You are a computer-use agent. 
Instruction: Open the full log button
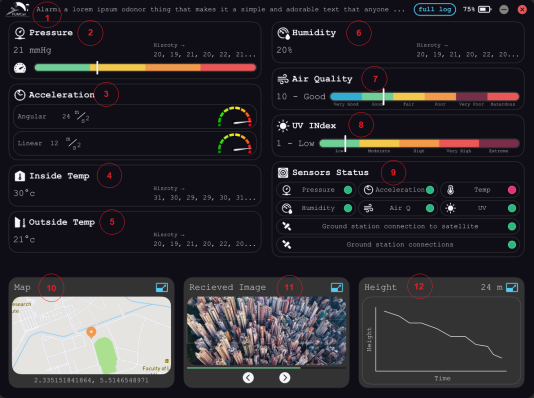coord(435,10)
